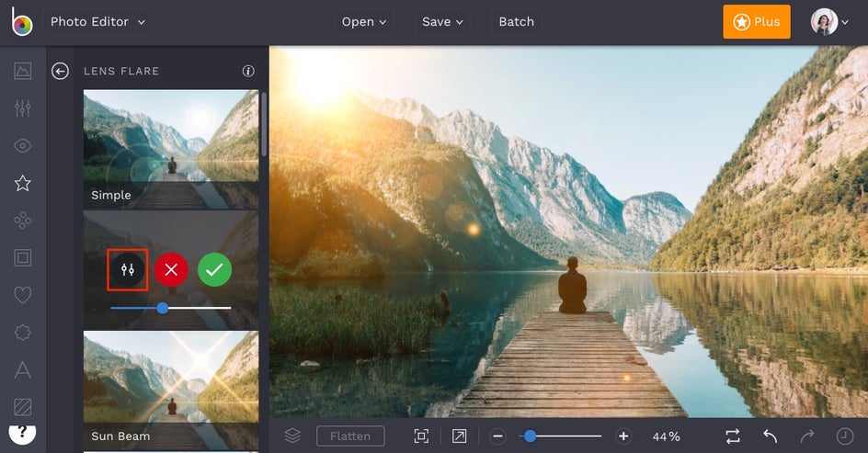This screenshot has width=868, height=453.
Task: Open the Touch Up eye tool
Action: (x=23, y=145)
